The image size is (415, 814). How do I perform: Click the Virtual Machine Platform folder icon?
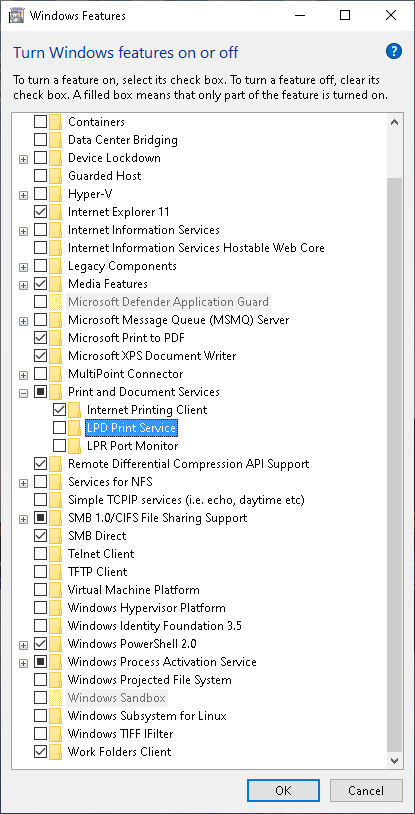tap(56, 590)
